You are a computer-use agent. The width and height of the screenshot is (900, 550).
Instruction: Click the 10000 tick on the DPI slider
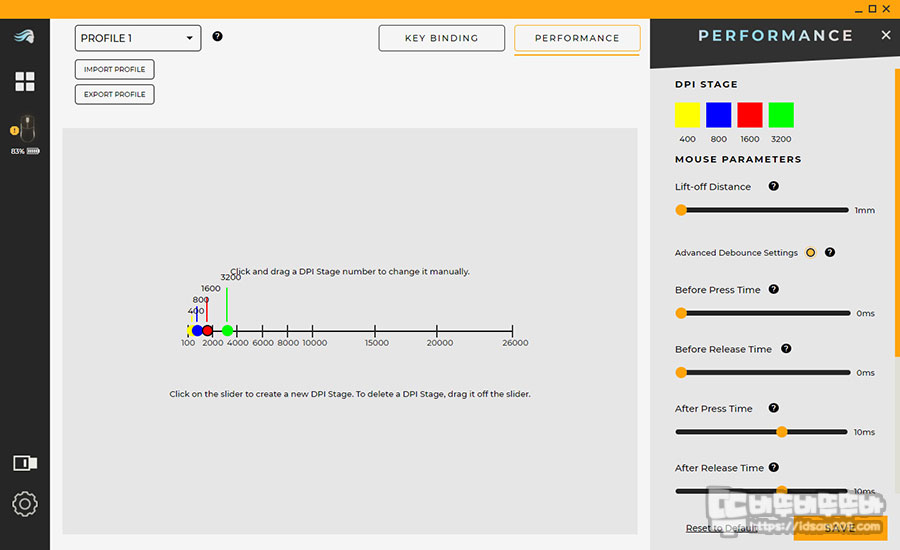click(x=313, y=331)
